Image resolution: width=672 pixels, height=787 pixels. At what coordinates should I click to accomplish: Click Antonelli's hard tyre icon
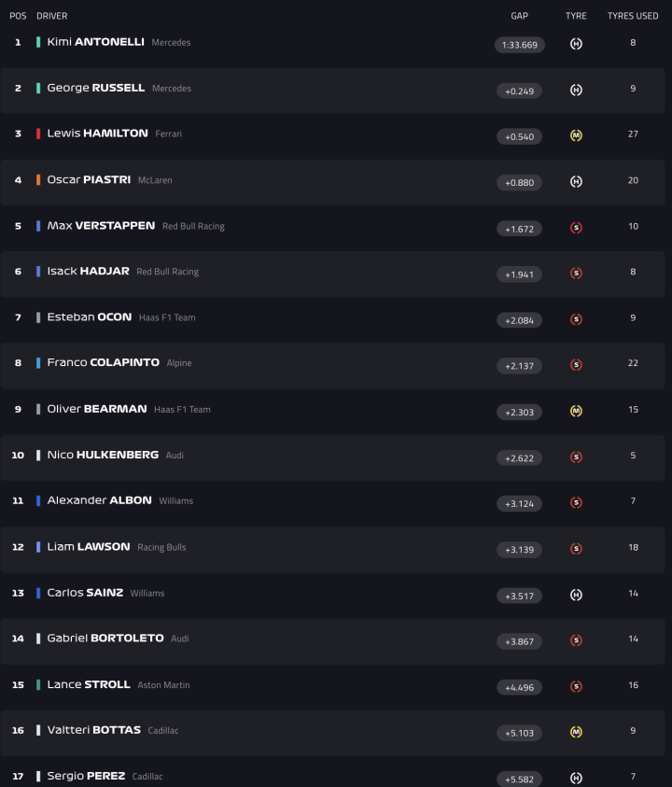pyautogui.click(x=576, y=44)
